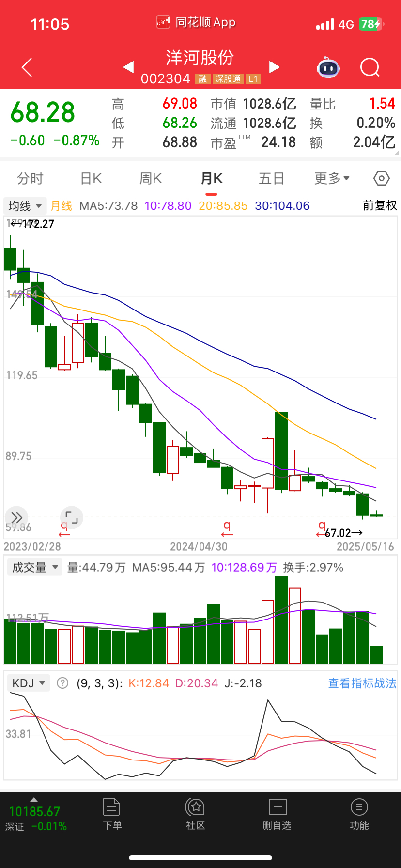
Task: Open the search magnifier
Action: click(370, 67)
